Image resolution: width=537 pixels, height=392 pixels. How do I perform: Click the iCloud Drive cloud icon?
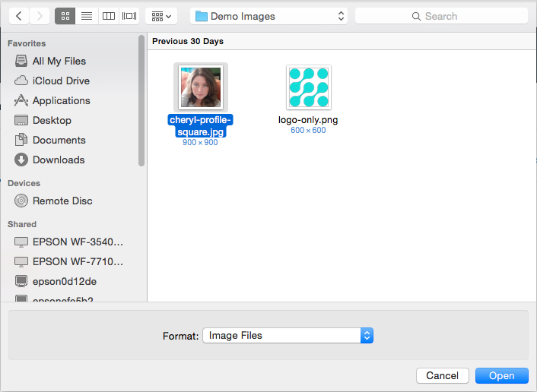(x=21, y=81)
